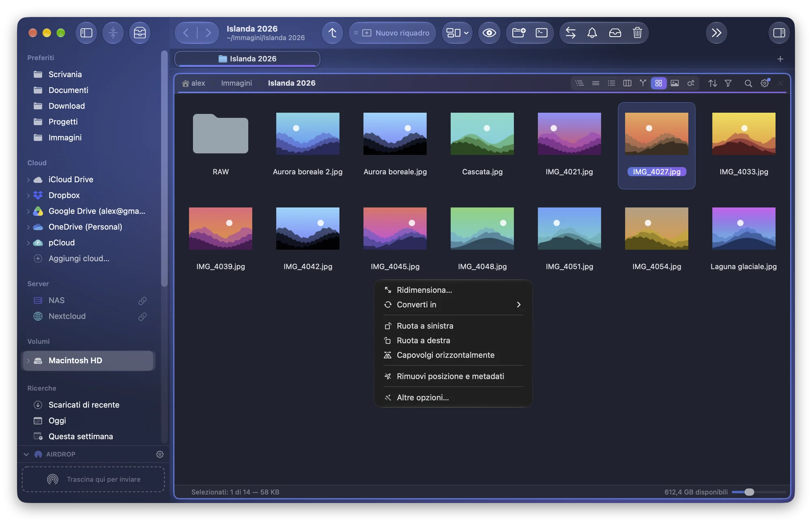The height and width of the screenshot is (520, 812).
Task: Open pane settings gear with the blue dot
Action: tap(764, 83)
